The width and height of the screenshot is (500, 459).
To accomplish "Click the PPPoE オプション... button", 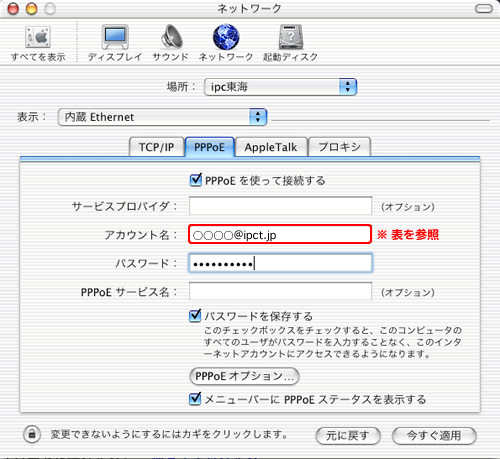I will tap(244, 376).
